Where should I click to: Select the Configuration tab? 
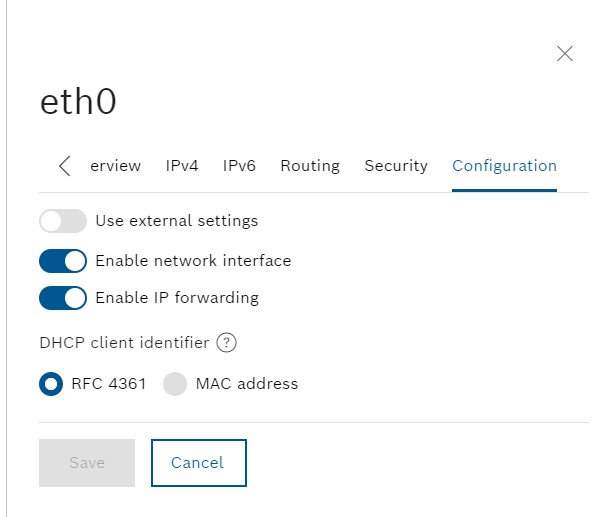click(504, 166)
